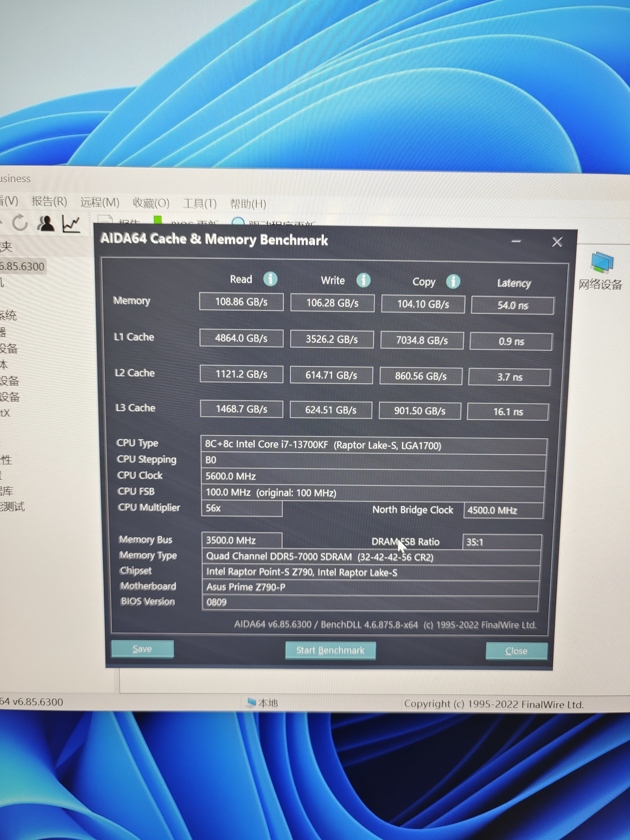This screenshot has width=630, height=840.
Task: Select the Memory read value 108.86 GB/s
Action: click(242, 302)
